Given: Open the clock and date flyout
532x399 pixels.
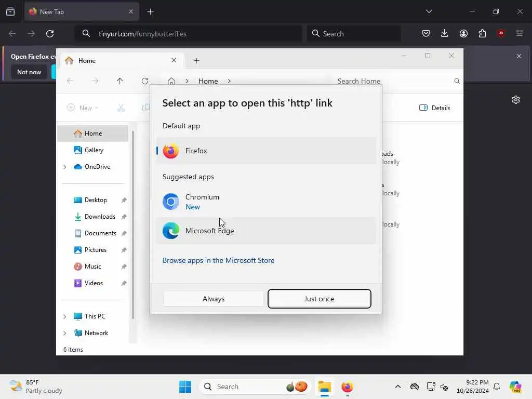Looking at the screenshot, I should (473, 387).
